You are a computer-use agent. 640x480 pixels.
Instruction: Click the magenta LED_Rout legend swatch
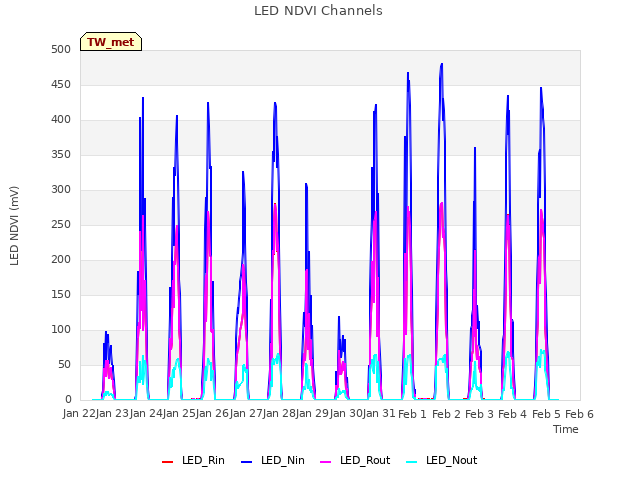tap(326, 462)
